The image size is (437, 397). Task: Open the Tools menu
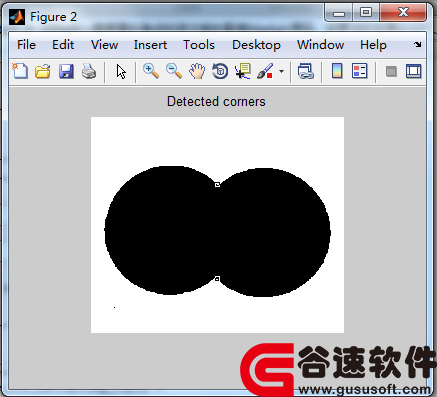[x=199, y=45]
